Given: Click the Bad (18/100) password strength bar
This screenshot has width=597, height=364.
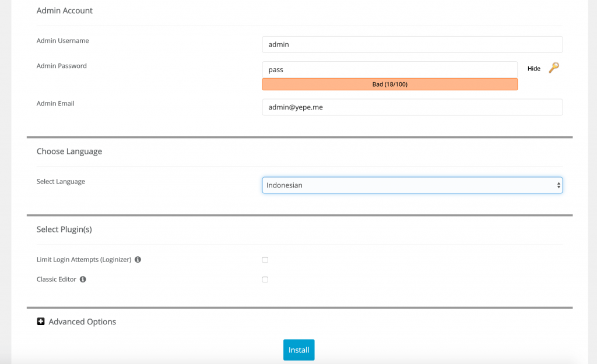Looking at the screenshot, I should tap(389, 84).
